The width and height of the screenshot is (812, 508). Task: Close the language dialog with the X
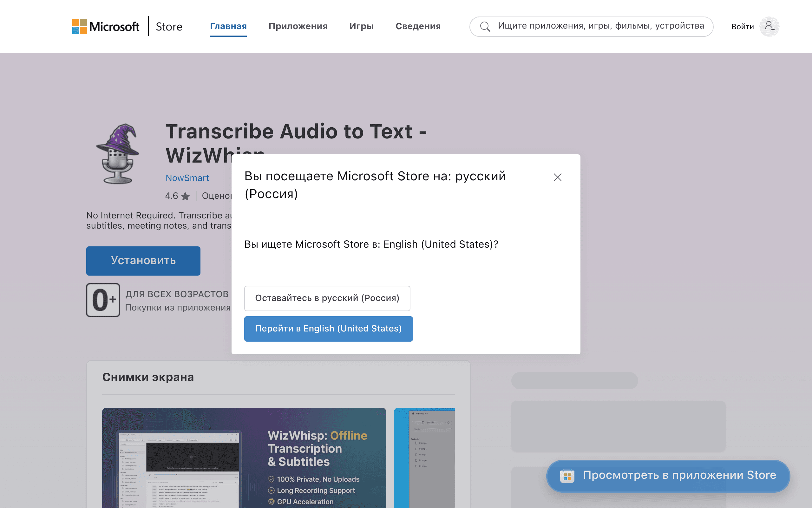[557, 177]
